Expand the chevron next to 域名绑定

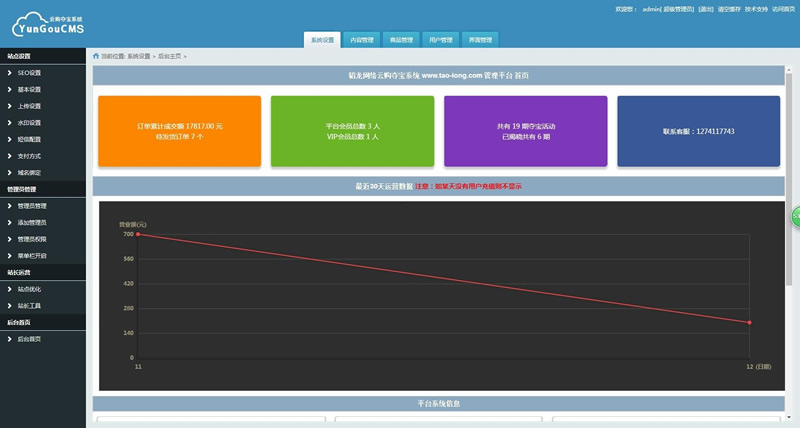tap(10, 172)
